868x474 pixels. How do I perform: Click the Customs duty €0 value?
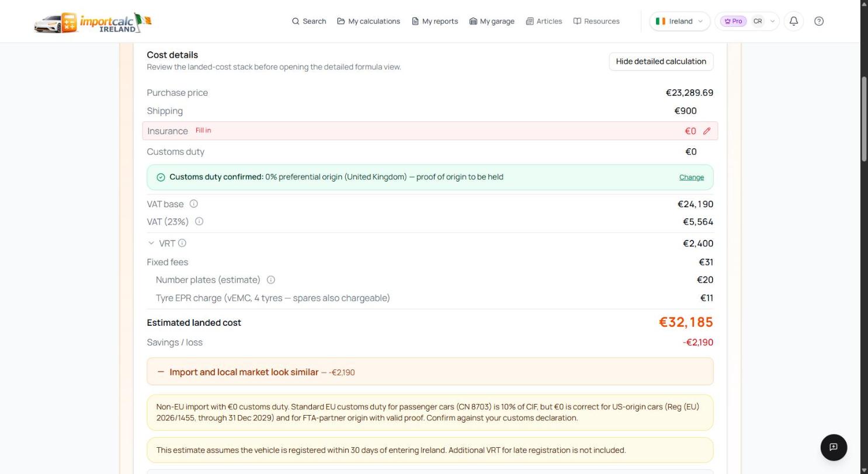click(x=691, y=152)
